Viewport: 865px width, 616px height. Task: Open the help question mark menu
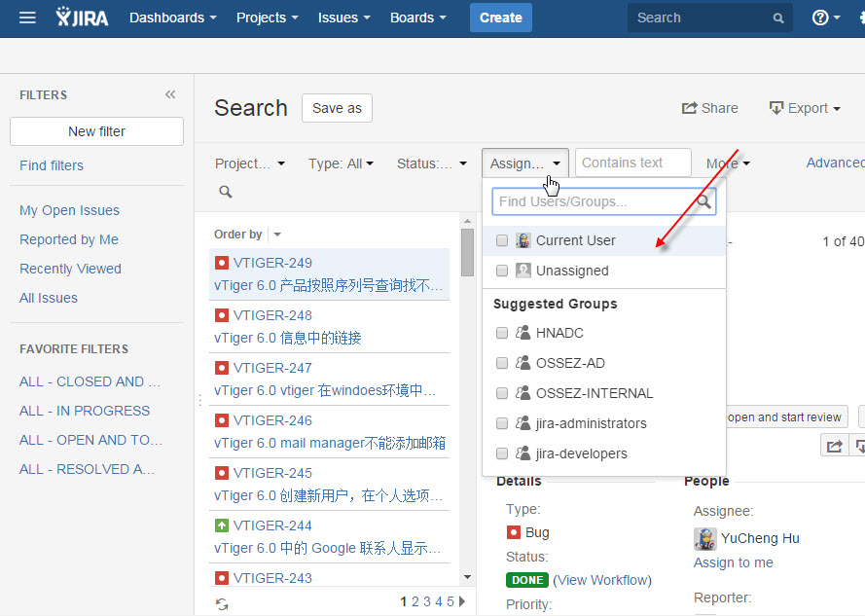tap(826, 18)
